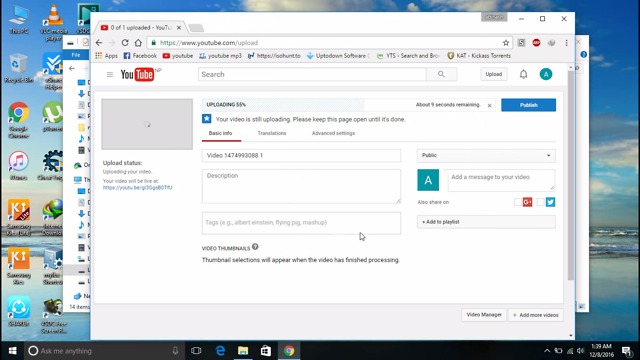Open a new Chrome tab
Screen dimensions: 640x360
click(196, 28)
